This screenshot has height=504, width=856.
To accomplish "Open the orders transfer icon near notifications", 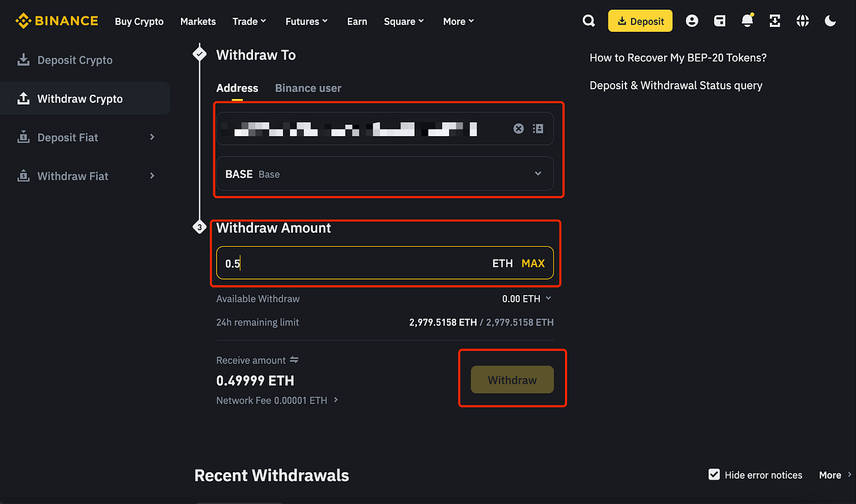I will coord(775,20).
